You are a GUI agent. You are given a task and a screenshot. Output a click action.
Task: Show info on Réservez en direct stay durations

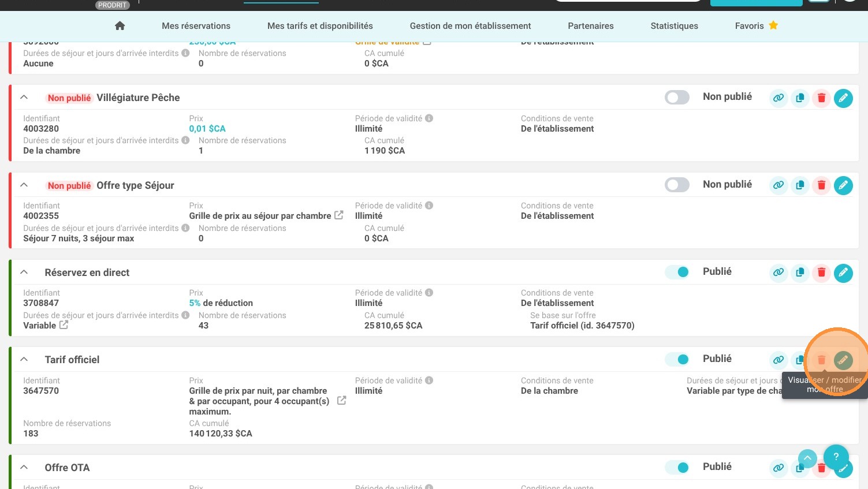pos(185,315)
